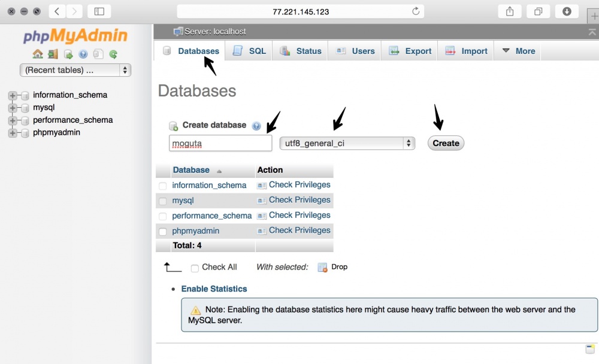599x364 pixels.
Task: Tick the Check All checkbox
Action: tap(195, 268)
